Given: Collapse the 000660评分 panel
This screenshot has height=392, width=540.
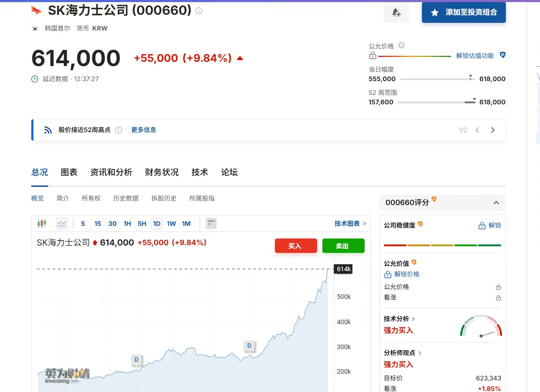Looking at the screenshot, I should (x=496, y=203).
